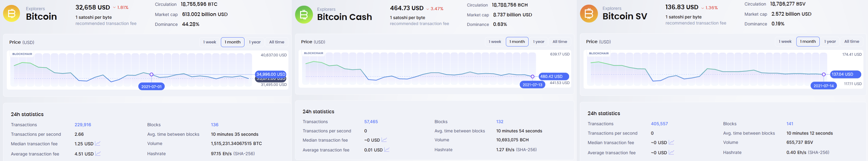868x161 pixels.
Task: Open Bitcoin Cash average fee chart icon
Action: click(x=387, y=150)
